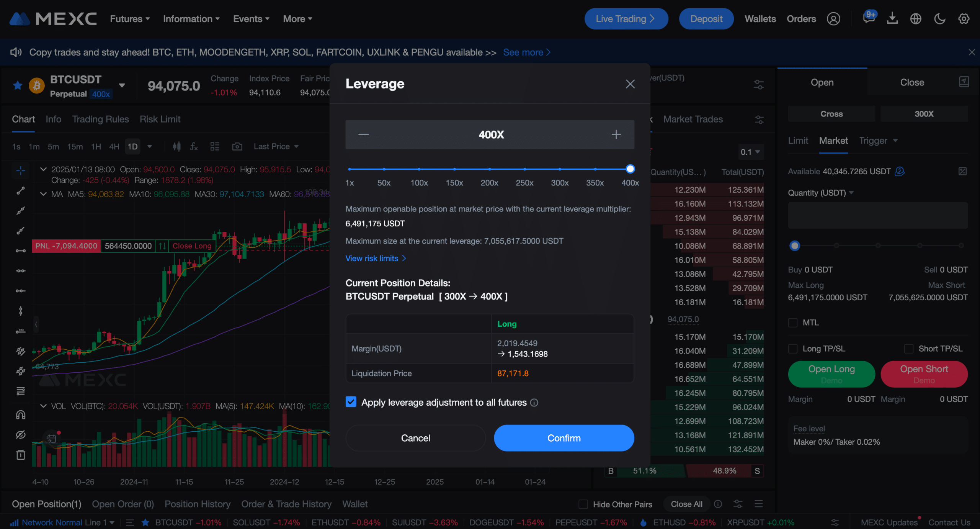980x529 pixels.
Task: Open the Futures dropdown menu
Action: coord(130,19)
